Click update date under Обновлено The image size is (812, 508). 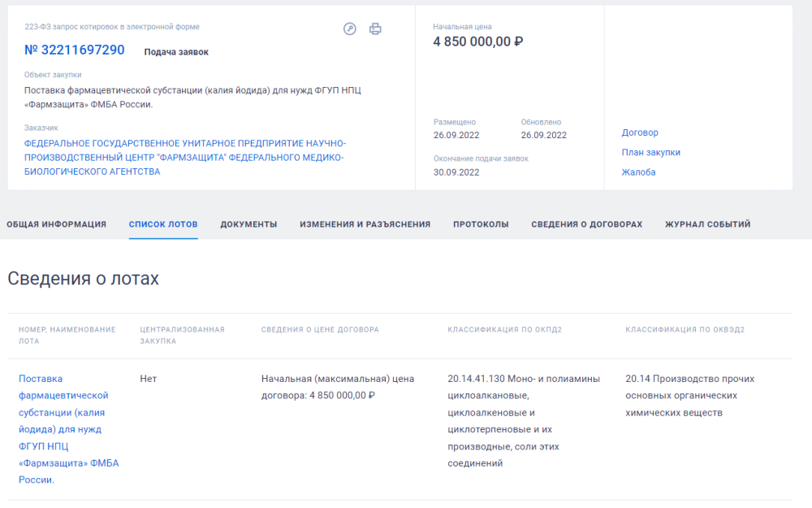click(544, 135)
